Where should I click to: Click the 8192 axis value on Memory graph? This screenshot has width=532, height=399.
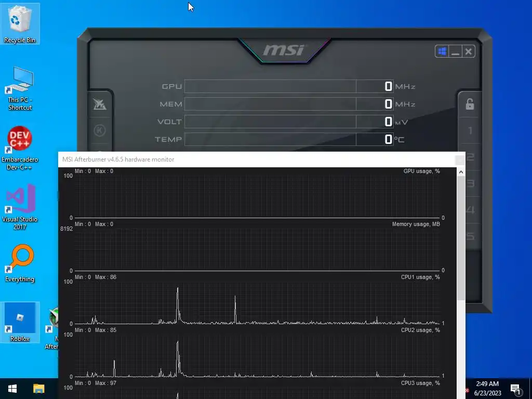click(x=66, y=229)
